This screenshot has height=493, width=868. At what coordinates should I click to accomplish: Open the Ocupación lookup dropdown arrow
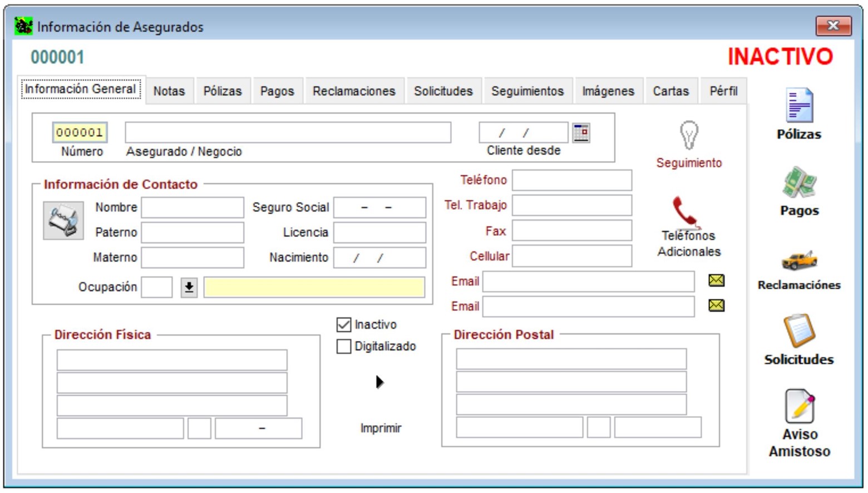point(189,287)
